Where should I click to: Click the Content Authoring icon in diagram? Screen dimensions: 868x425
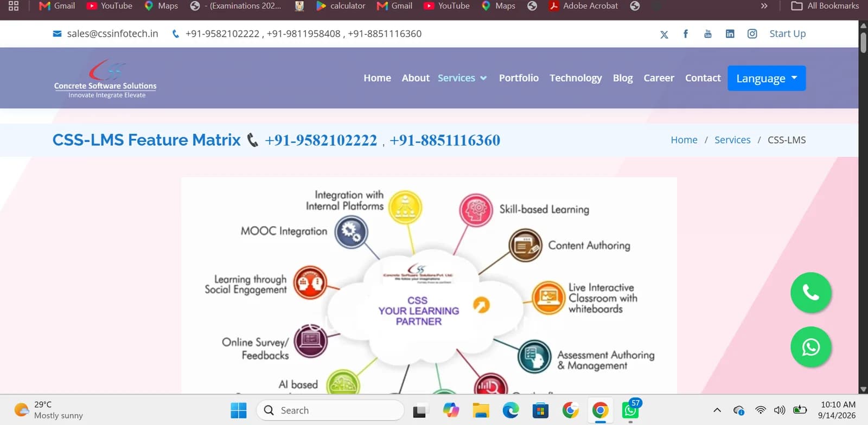tap(525, 245)
